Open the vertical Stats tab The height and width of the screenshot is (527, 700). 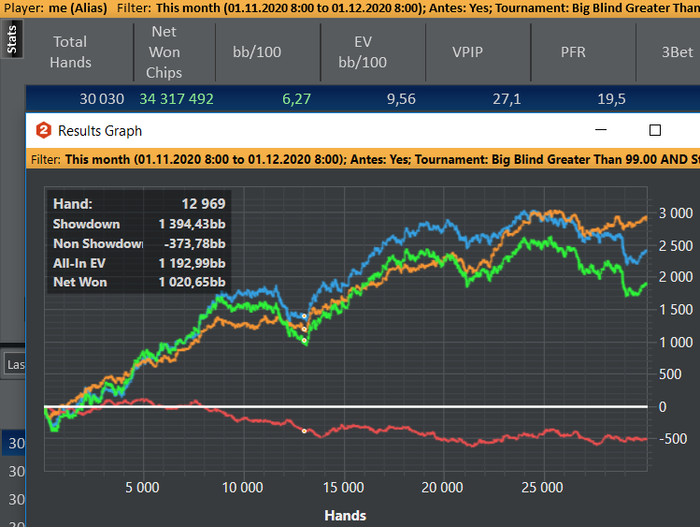[12, 39]
